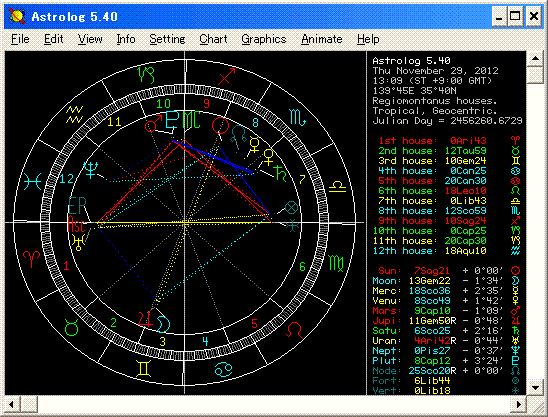548x417 pixels.
Task: Open the Info menu
Action: (x=126, y=39)
